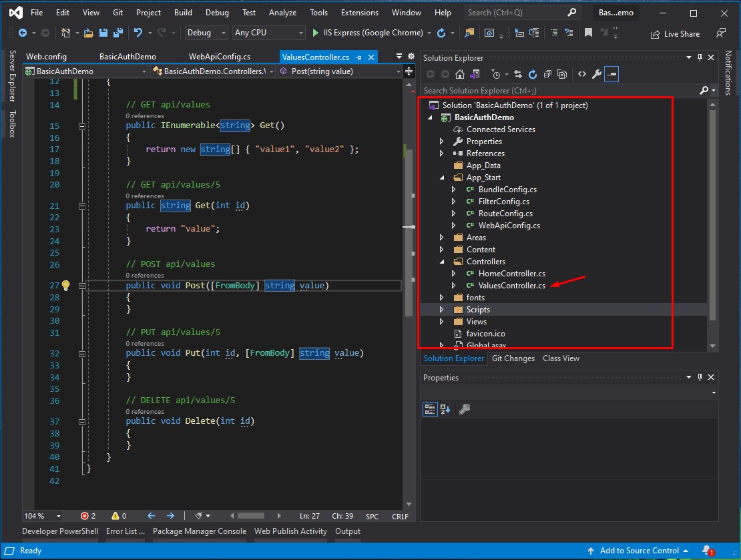Toggle Preview Selected Items button in Solution Explorer
Image resolution: width=741 pixels, height=560 pixels.
[x=611, y=74]
